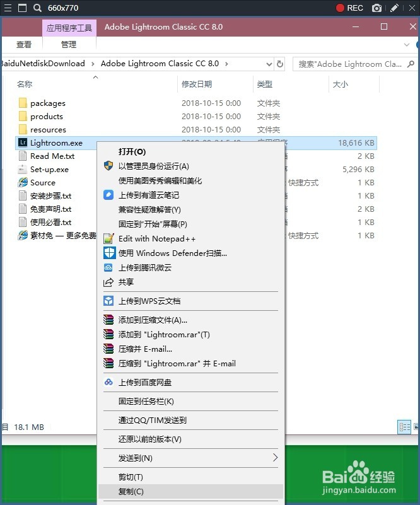This screenshot has width=420, height=505.
Task: Select 以管理员身份运行(A)
Action: click(x=190, y=166)
